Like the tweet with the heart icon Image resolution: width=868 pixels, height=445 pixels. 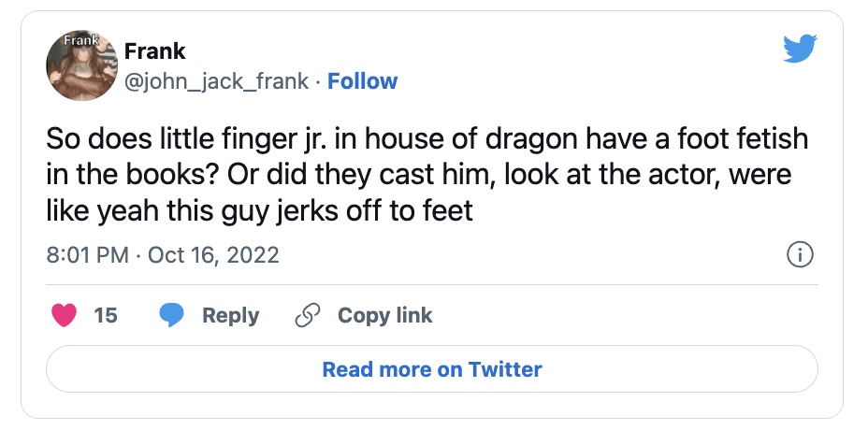tap(64, 315)
